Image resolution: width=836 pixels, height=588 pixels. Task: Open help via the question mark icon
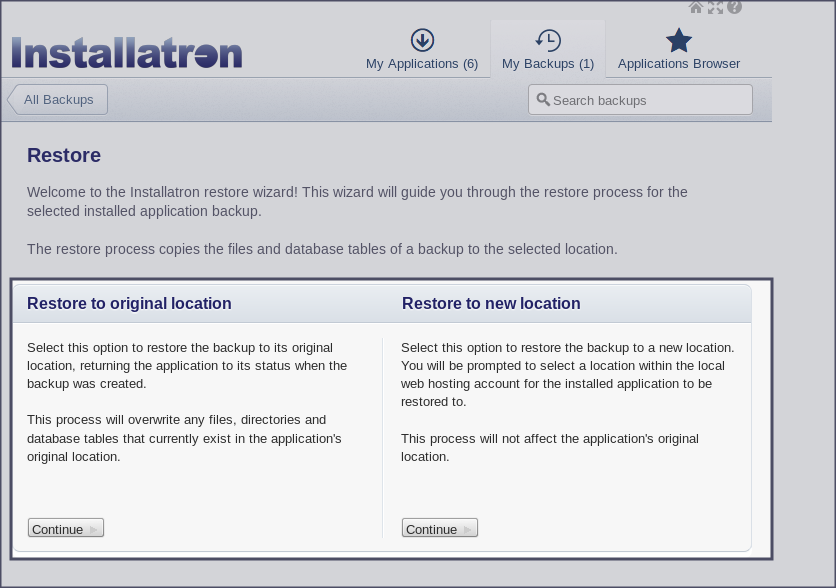coord(735,7)
